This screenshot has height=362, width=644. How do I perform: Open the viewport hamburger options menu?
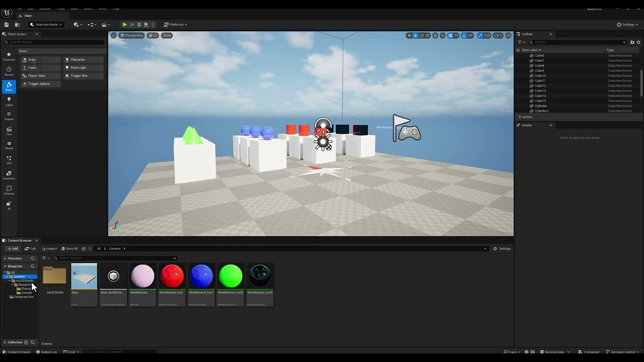tap(113, 35)
